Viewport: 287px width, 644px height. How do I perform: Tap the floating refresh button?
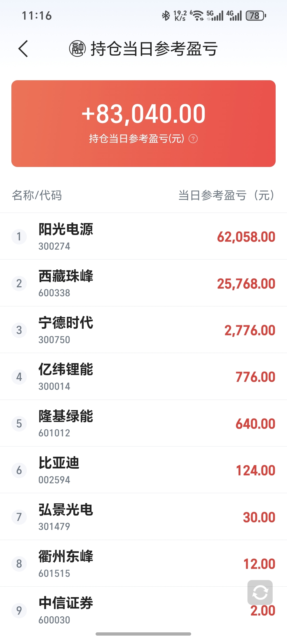(x=260, y=592)
